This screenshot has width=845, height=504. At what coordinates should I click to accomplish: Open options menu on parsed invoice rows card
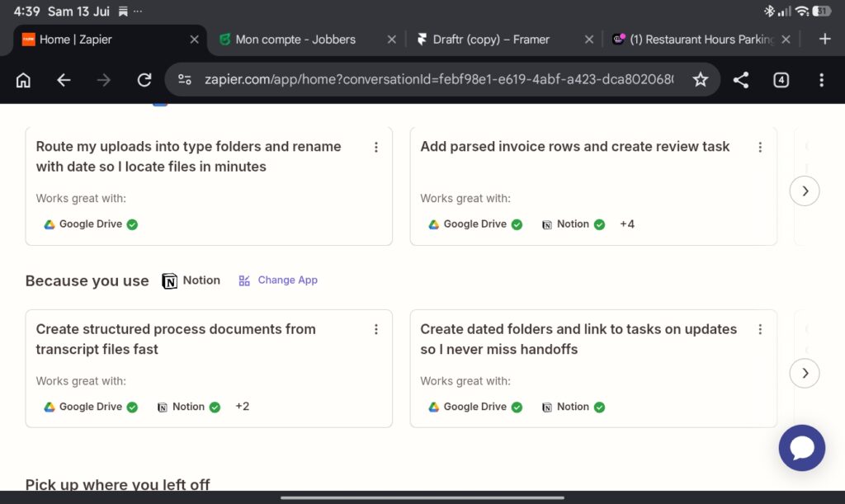click(760, 147)
